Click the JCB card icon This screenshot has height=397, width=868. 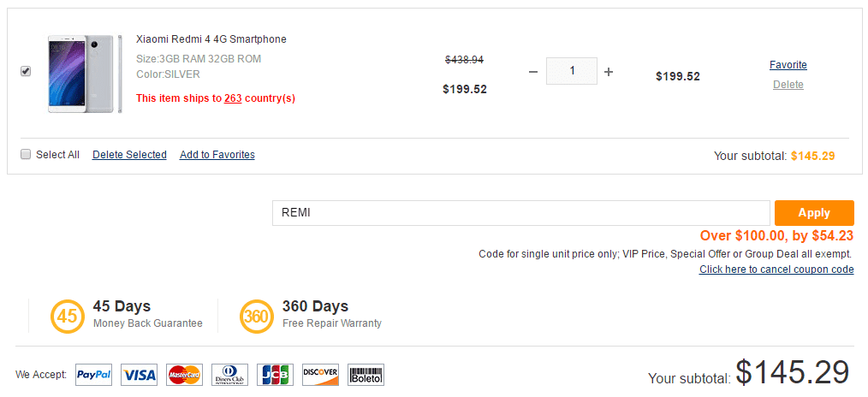click(275, 375)
